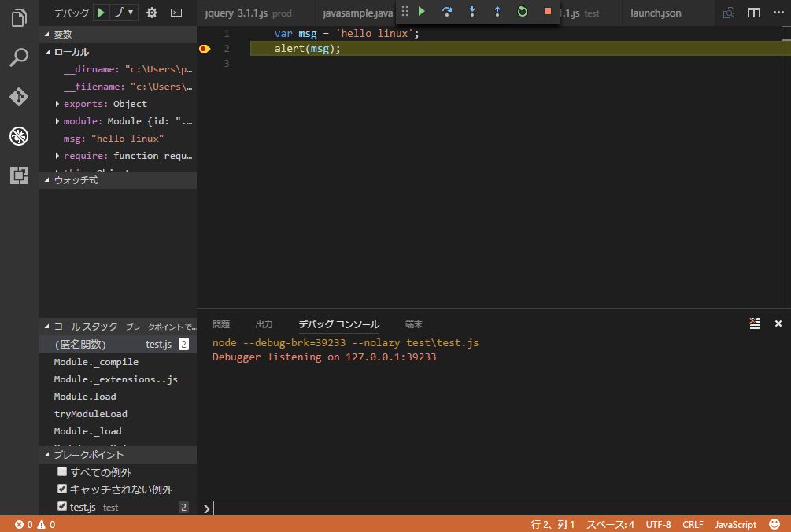This screenshot has width=791, height=532.
Task: Open the Extensions view icon
Action: pyautogui.click(x=19, y=175)
